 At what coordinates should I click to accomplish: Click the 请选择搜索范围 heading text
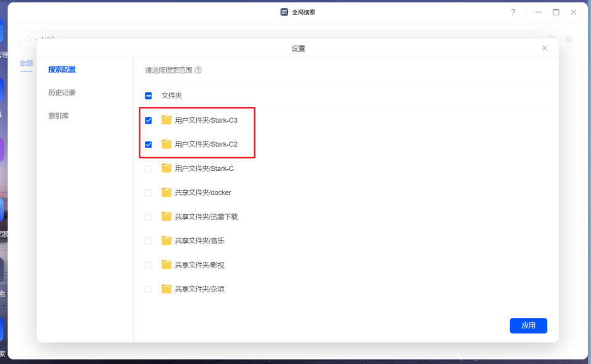point(169,70)
